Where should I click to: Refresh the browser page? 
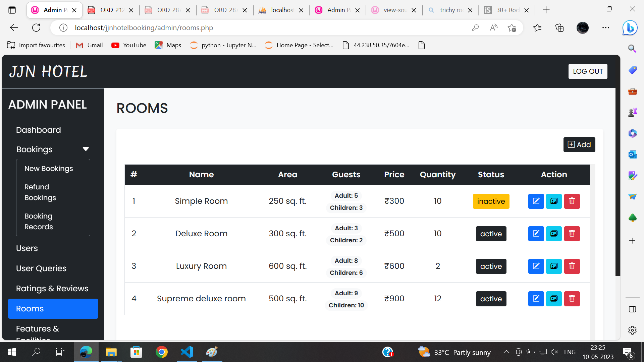(36, 28)
